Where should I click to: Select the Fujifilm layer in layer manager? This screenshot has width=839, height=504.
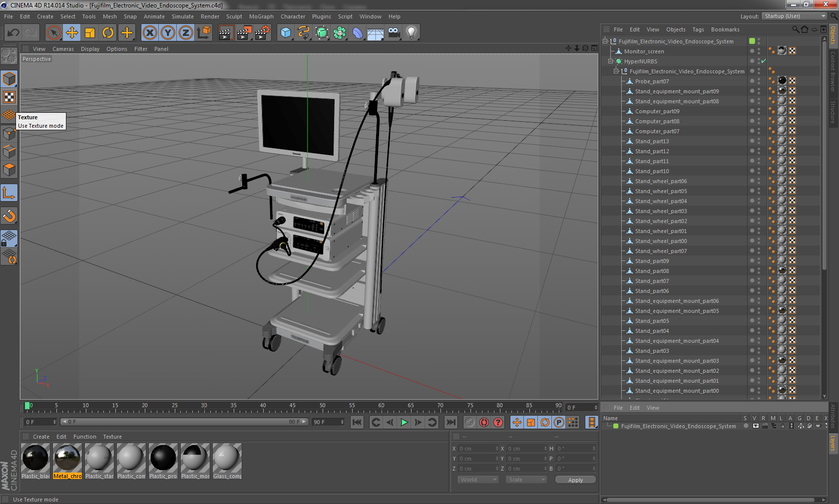[x=678, y=426]
